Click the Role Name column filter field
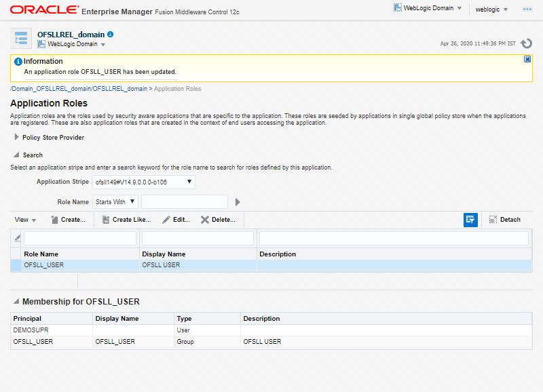Screen dimensions: 543x392 click(x=80, y=238)
